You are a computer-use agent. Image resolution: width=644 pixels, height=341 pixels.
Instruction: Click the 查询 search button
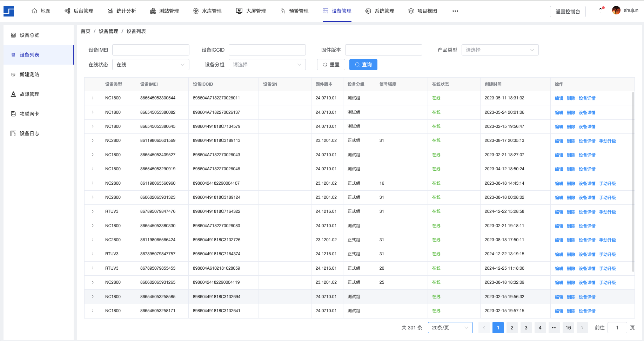coord(363,65)
